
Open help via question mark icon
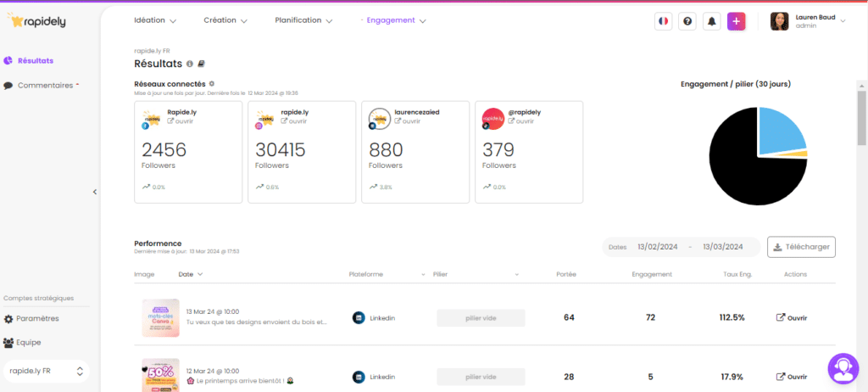(687, 21)
